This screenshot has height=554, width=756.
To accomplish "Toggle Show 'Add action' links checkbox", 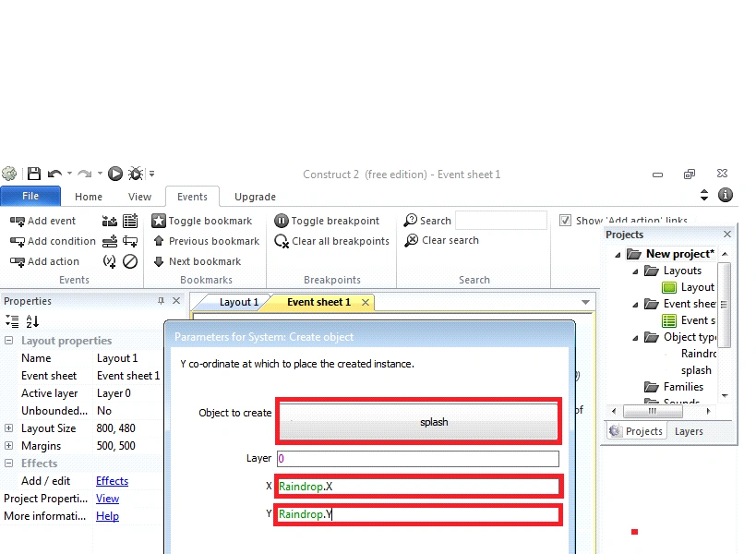I will tap(565, 221).
